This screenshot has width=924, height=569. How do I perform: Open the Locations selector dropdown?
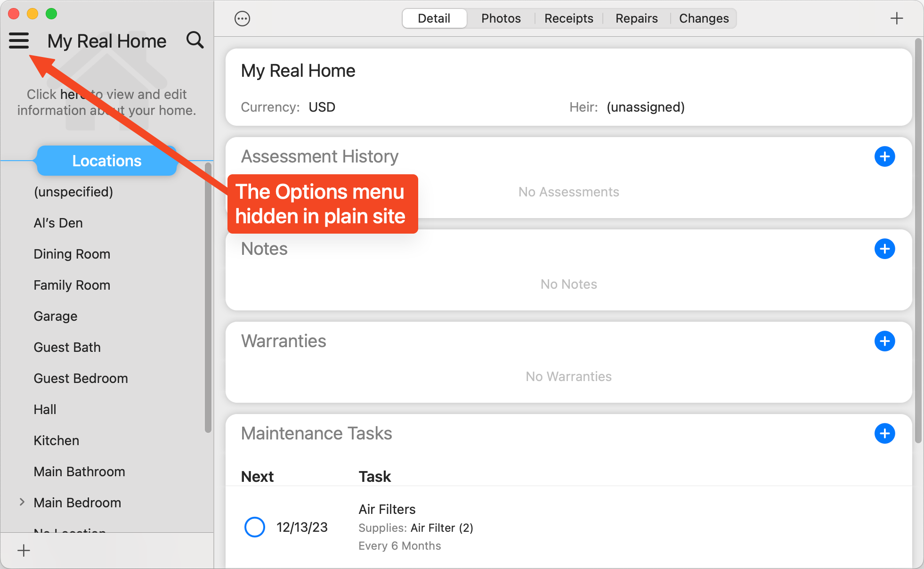(107, 161)
